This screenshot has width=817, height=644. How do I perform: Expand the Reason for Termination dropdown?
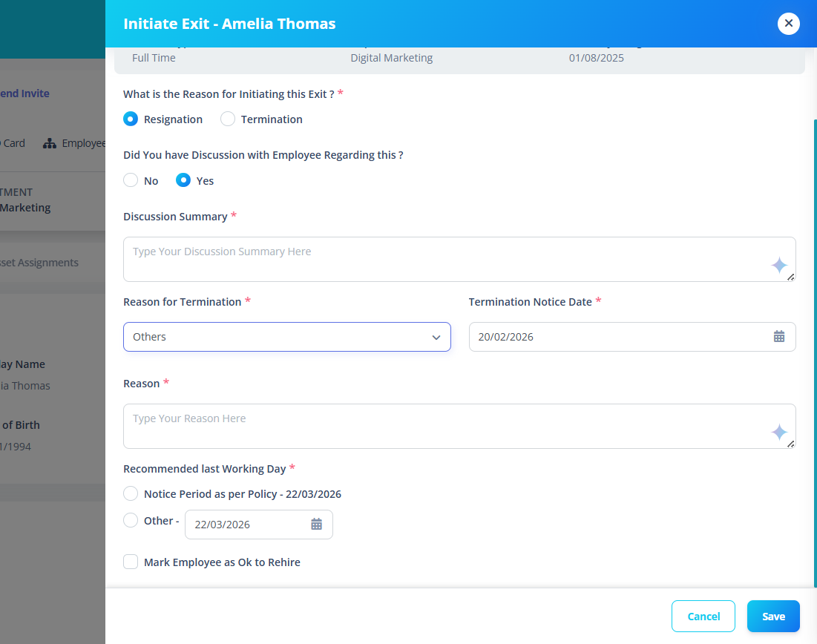click(x=287, y=337)
